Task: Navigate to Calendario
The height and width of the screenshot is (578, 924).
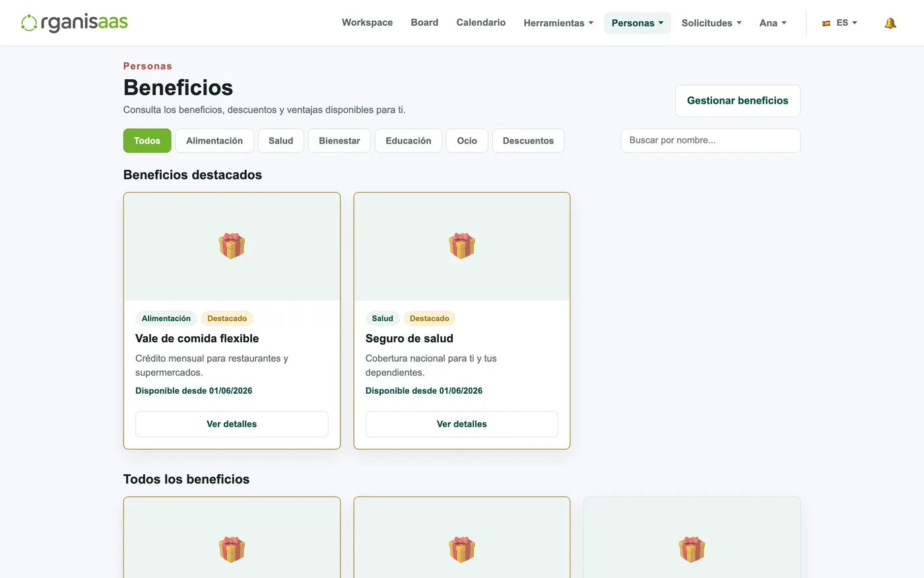Action: 481,22
